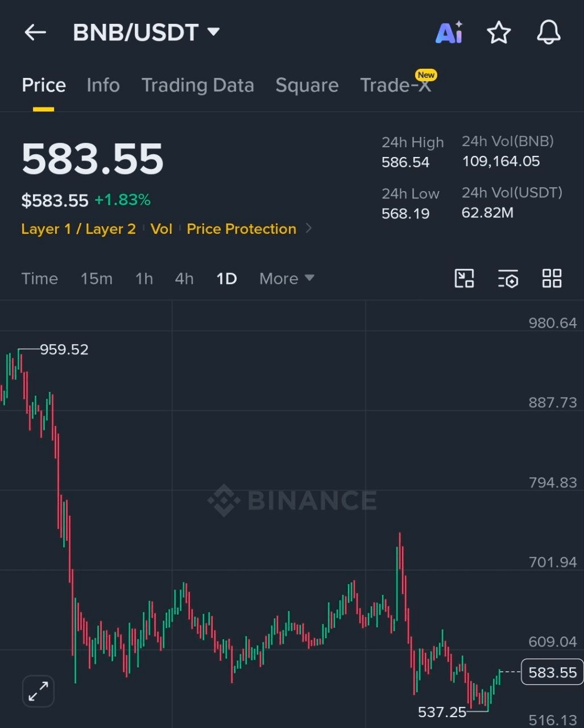This screenshot has width=584, height=728.
Task: Select the 4h chart interval
Action: [x=184, y=279]
